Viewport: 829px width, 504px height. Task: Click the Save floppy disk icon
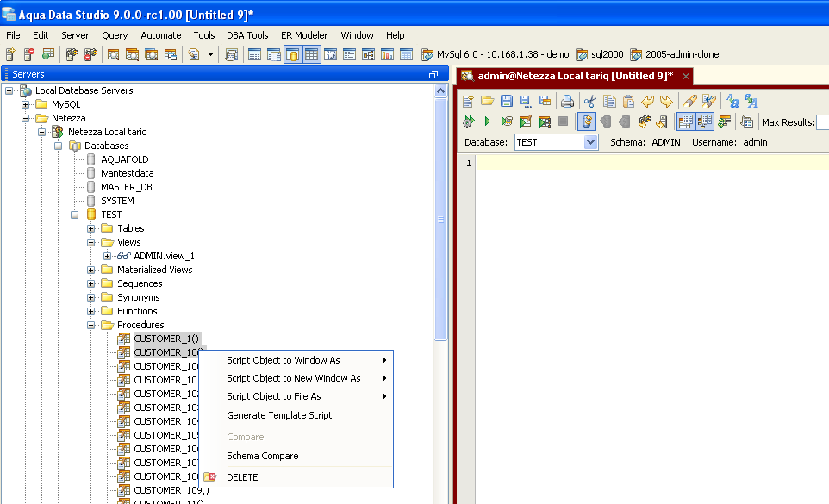pyautogui.click(x=507, y=101)
